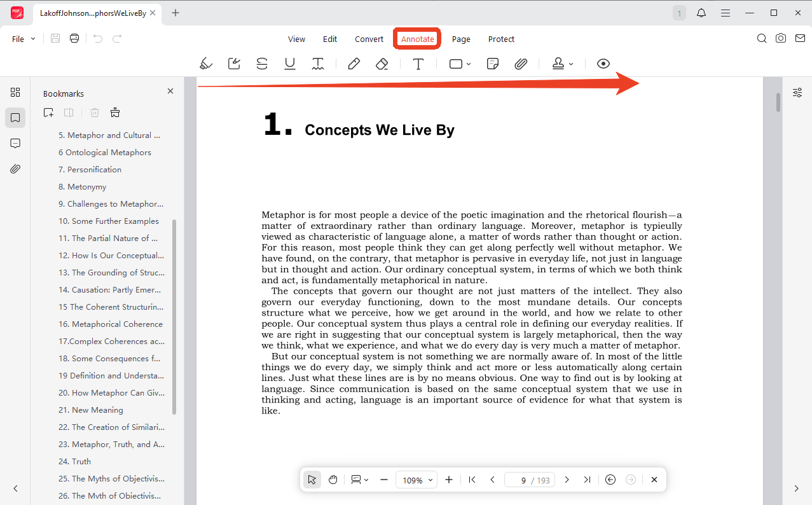The image size is (812, 505).
Task: Open the Attachments panel icon in sidebar
Action: [x=15, y=169]
